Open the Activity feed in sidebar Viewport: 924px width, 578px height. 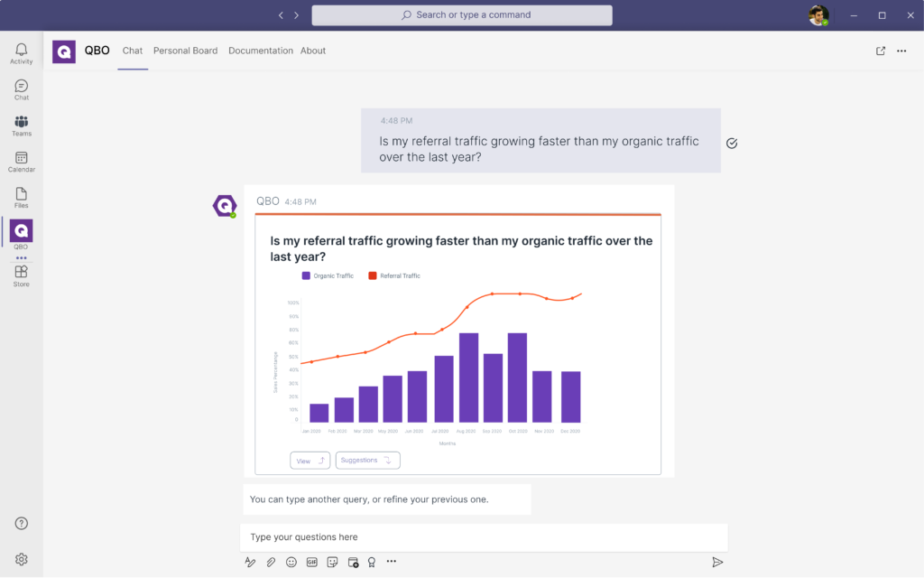[21, 53]
